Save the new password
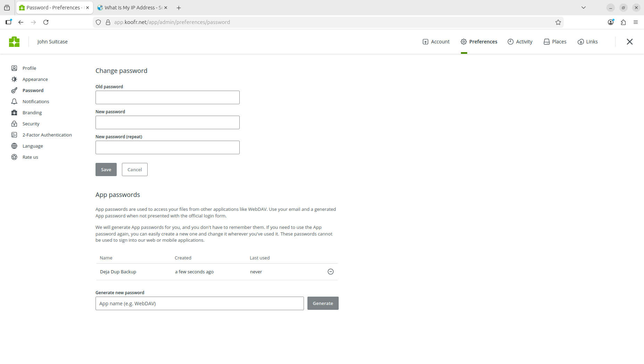Screen dimensions: 644x364 pos(106,169)
